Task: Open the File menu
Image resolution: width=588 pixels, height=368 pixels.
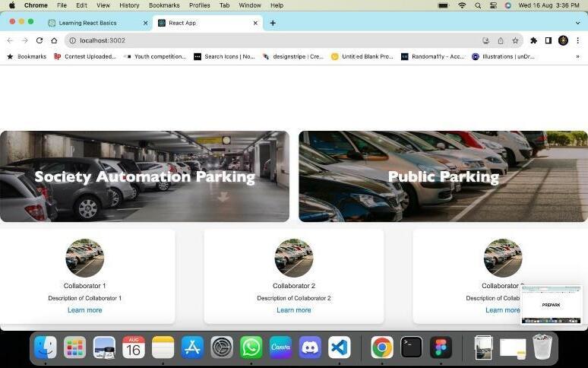Action: click(62, 5)
